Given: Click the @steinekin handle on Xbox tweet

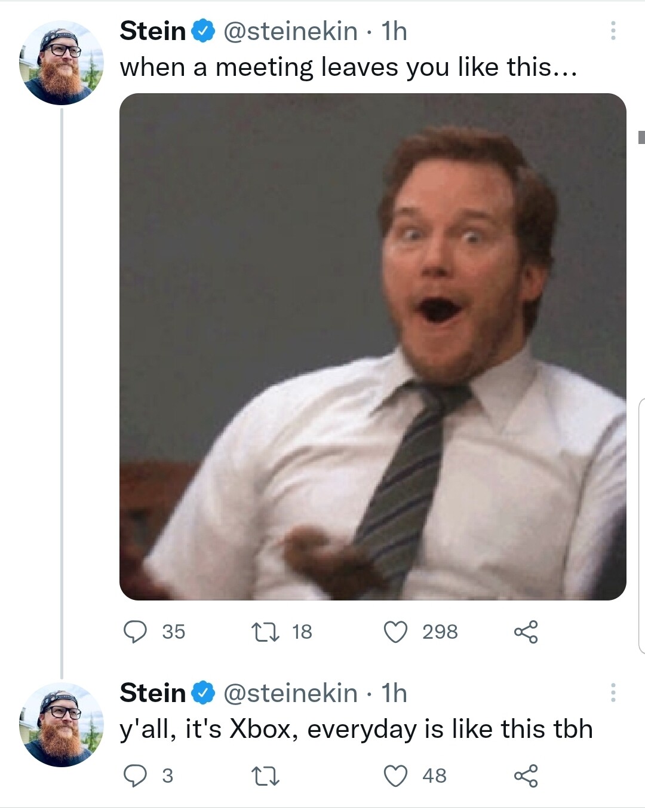Looking at the screenshot, I should (x=290, y=693).
